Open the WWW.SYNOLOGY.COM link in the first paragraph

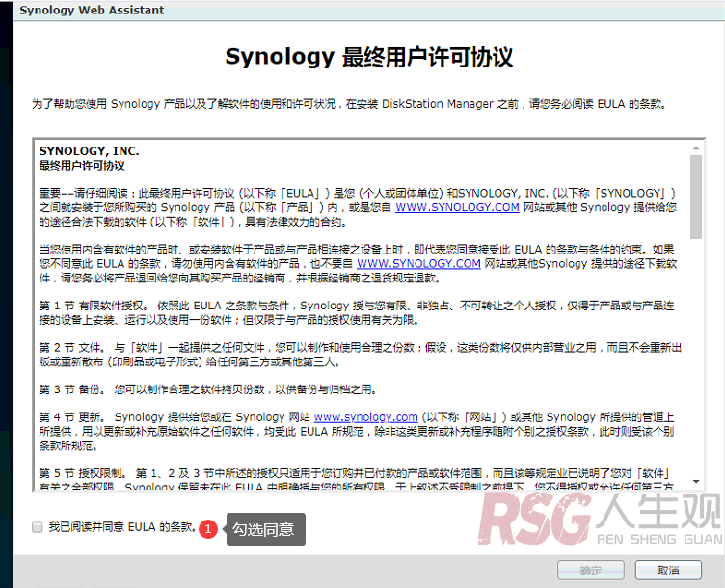(457, 207)
